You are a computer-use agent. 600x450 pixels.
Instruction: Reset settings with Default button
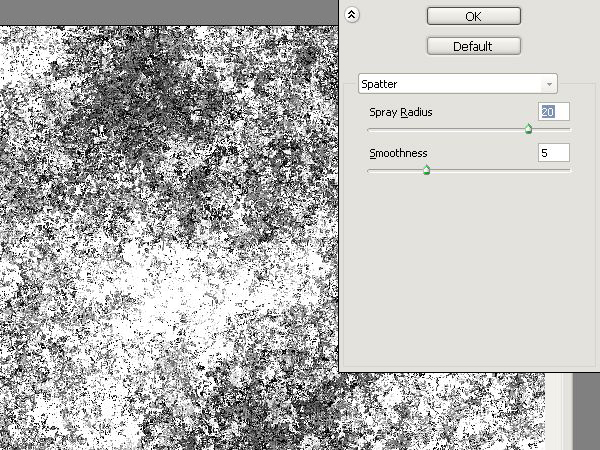[474, 46]
